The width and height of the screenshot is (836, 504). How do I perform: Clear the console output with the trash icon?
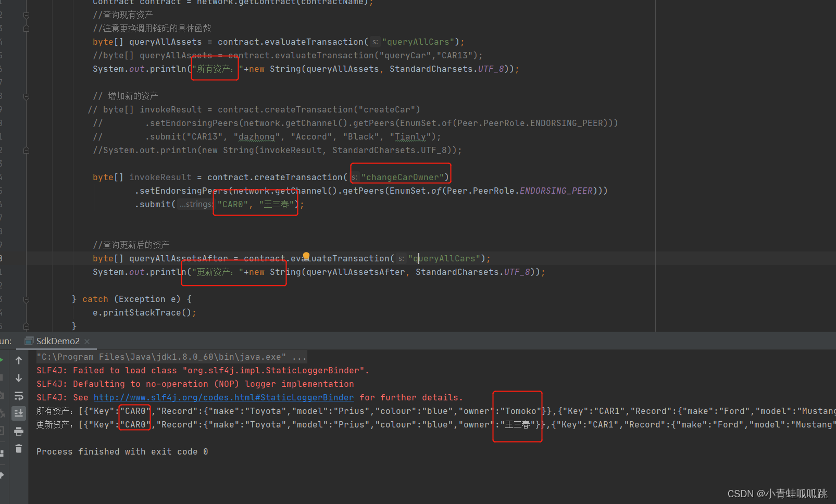click(x=19, y=448)
